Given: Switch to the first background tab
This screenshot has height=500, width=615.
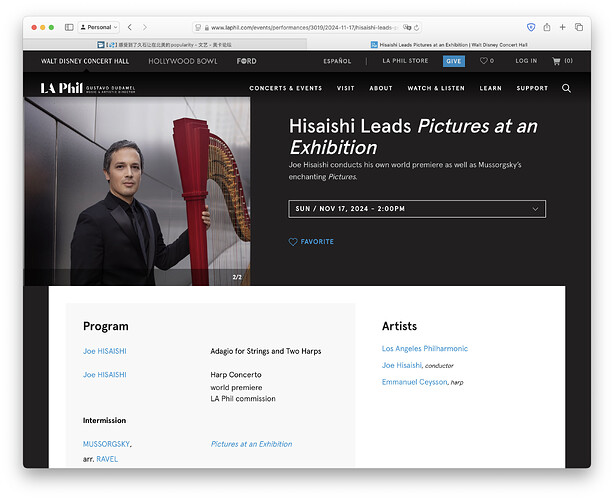Looking at the screenshot, I should (x=165, y=45).
